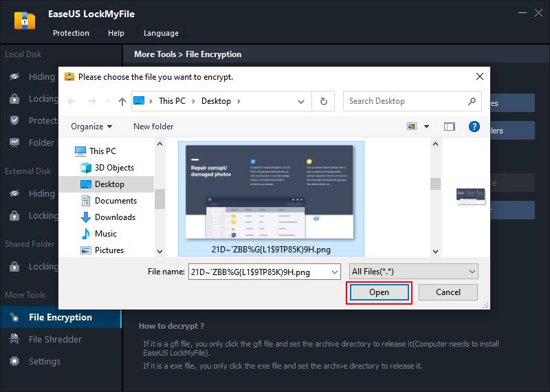Click the External Disk Hiding eye icon
550x392 pixels.
(14, 193)
